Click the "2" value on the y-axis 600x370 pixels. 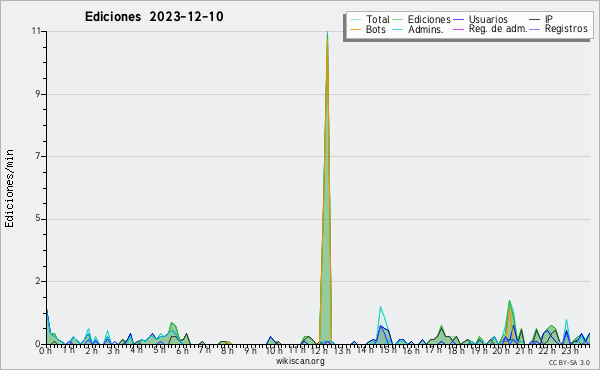[38, 281]
